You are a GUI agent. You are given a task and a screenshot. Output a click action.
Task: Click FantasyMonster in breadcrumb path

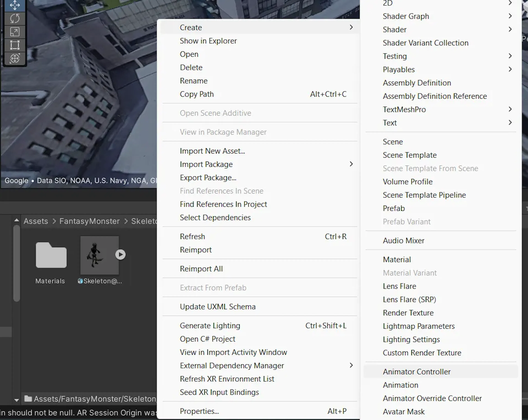89,221
